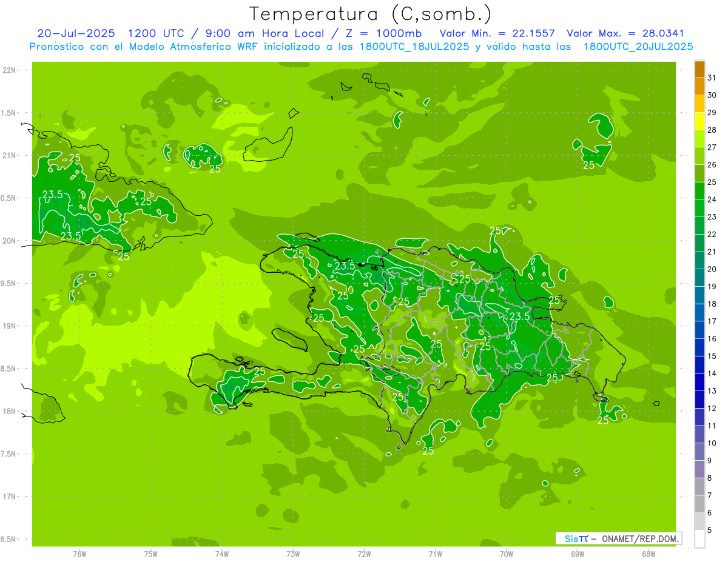Click legend value "12" on color bar
This screenshot has height=562, width=728.
tap(712, 409)
